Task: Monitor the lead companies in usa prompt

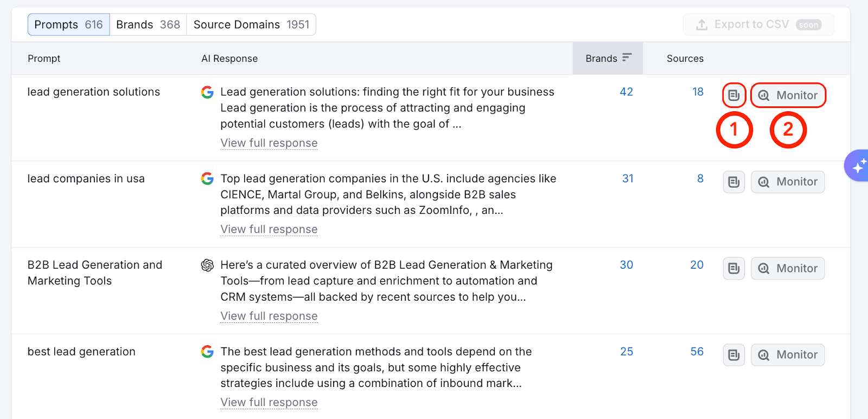Action: point(788,182)
